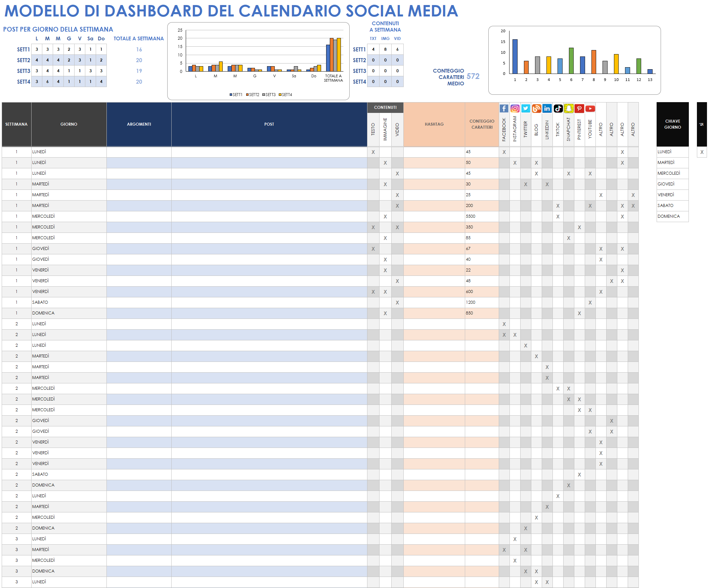The image size is (709, 588).
Task: Click the TikTok icon in the header
Action: (x=558, y=109)
